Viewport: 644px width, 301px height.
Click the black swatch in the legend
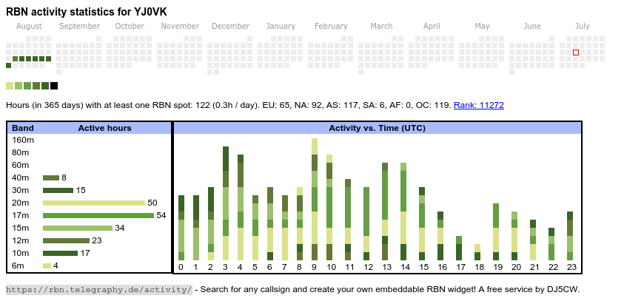click(54, 86)
